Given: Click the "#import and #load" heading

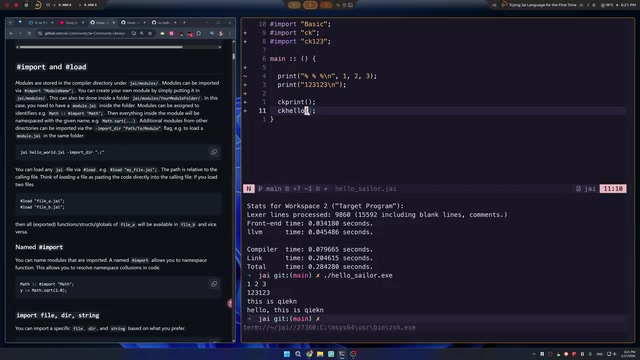Looking at the screenshot, I should coord(51,67).
